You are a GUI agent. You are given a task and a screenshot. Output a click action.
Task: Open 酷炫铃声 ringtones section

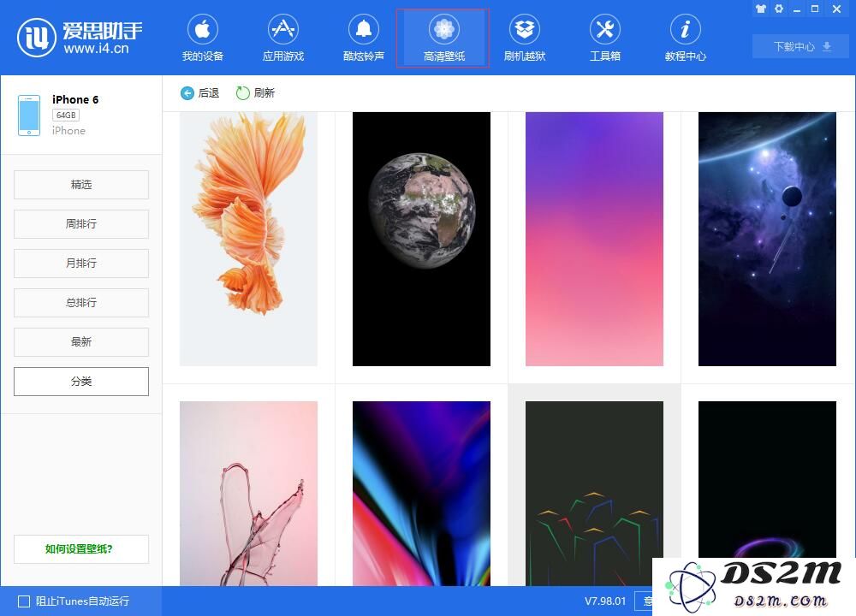point(364,38)
